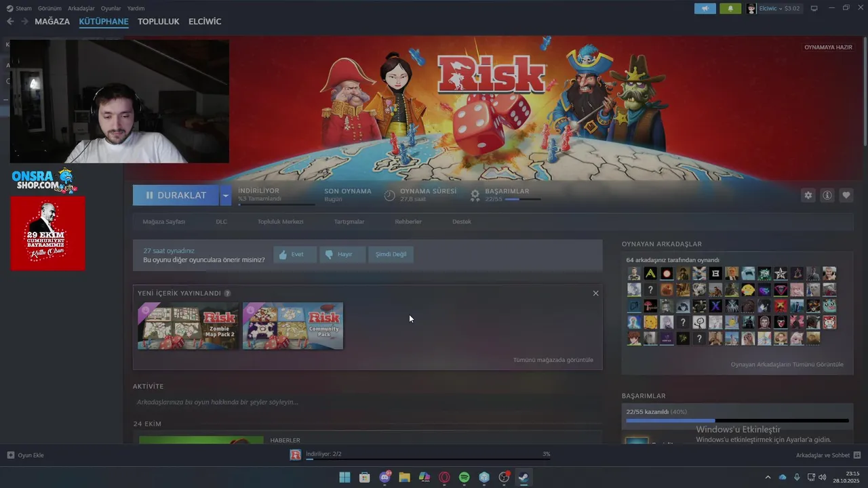Open Discord from the taskbar
The width and height of the screenshot is (868, 488).
[x=385, y=477]
